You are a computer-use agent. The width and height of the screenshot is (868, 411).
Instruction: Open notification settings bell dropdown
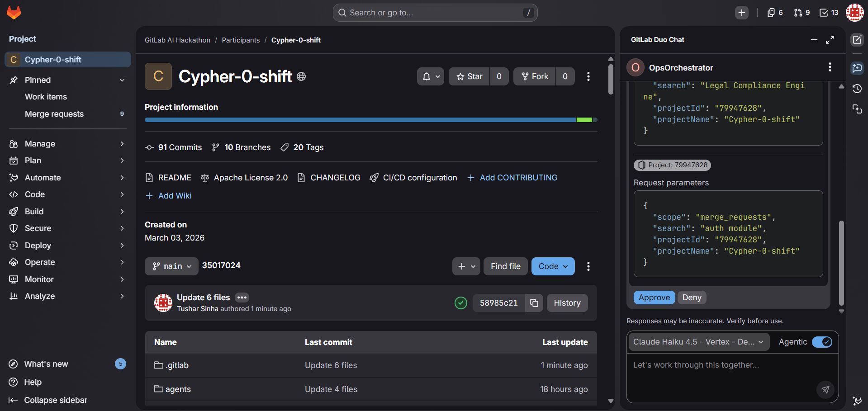[x=431, y=76]
